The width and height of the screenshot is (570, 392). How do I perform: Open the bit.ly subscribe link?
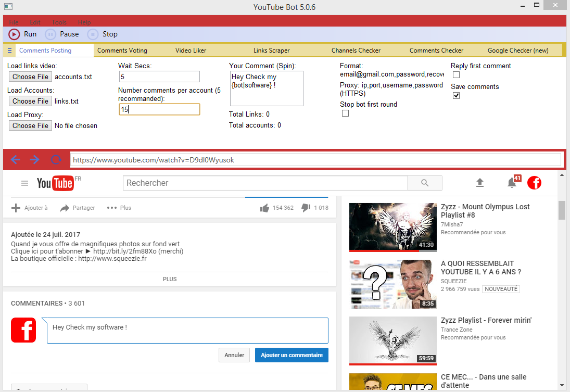pyautogui.click(x=125, y=251)
